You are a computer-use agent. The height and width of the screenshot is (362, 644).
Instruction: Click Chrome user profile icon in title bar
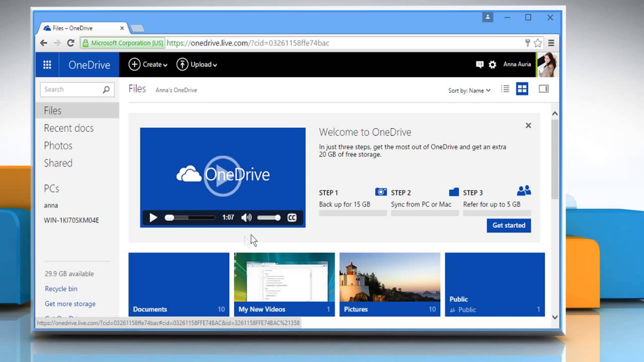tap(488, 17)
